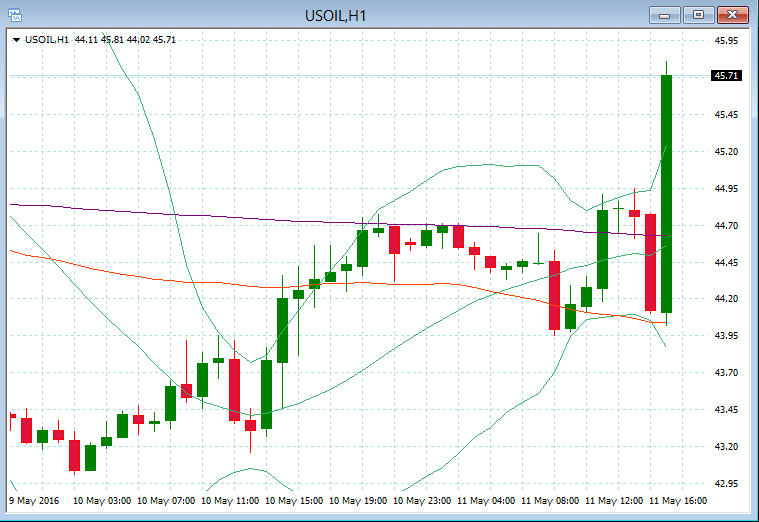759x522 pixels.
Task: Click the 44.95 price scale label
Action: point(726,188)
